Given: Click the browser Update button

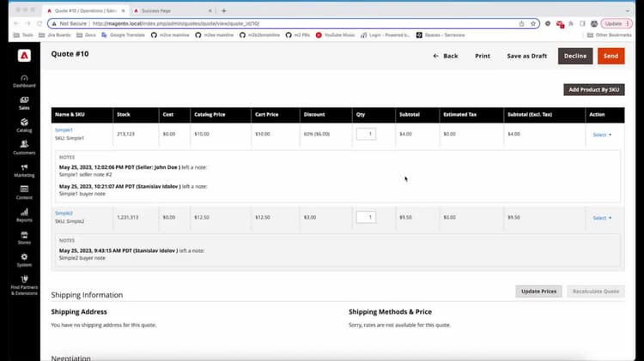Looking at the screenshot, I should click(617, 24).
